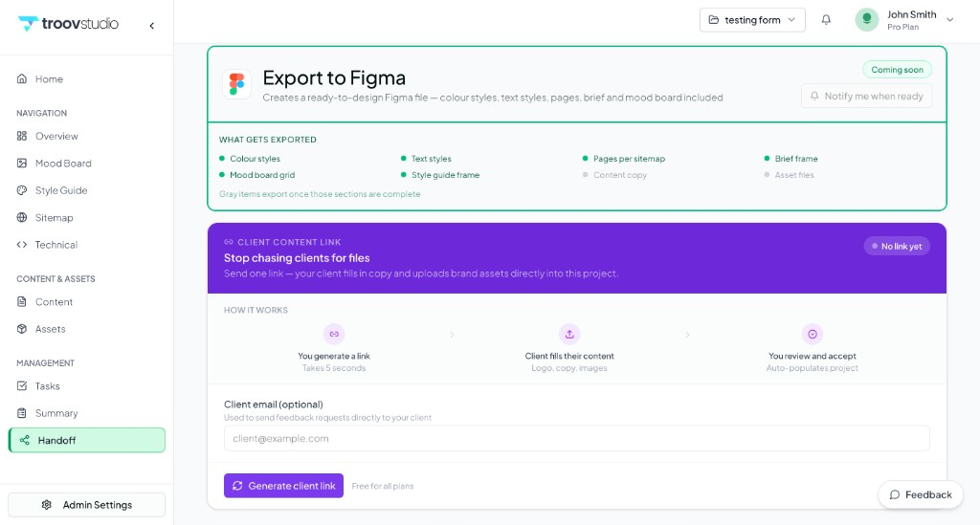Click the Colour styles export item
Screen dimensions: 980x525
pyautogui.click(x=250, y=159)
